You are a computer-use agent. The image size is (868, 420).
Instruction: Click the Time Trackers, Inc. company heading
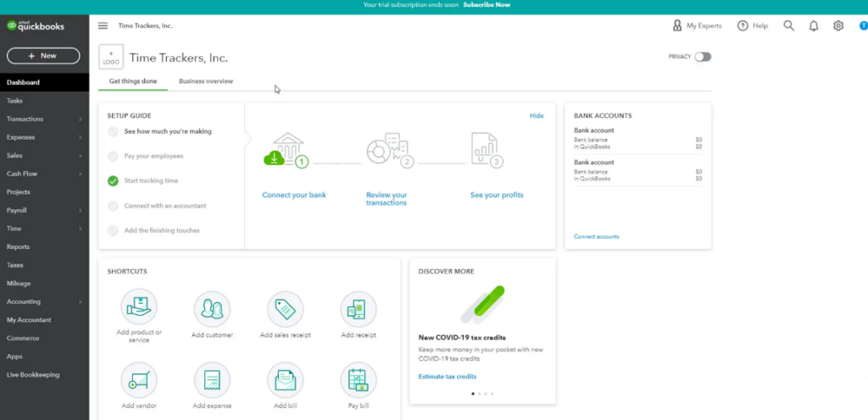pyautogui.click(x=178, y=58)
